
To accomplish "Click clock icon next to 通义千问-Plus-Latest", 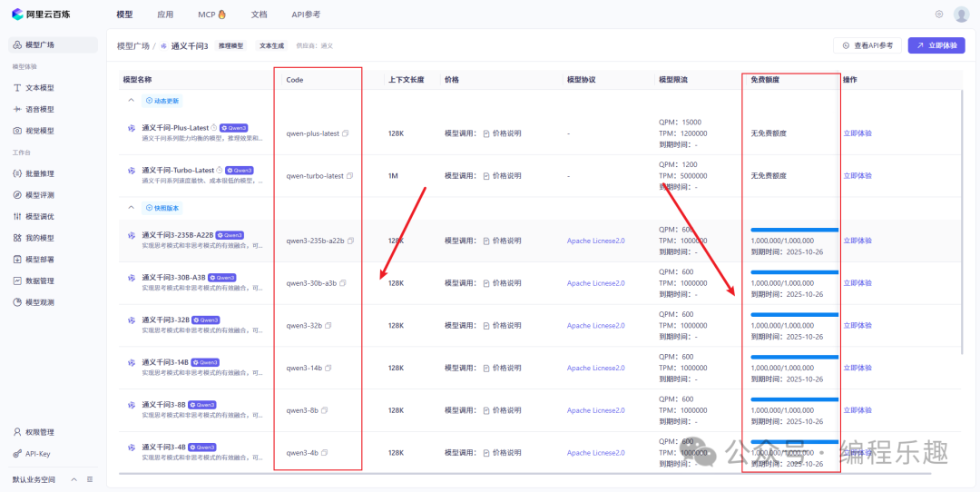I will point(214,127).
